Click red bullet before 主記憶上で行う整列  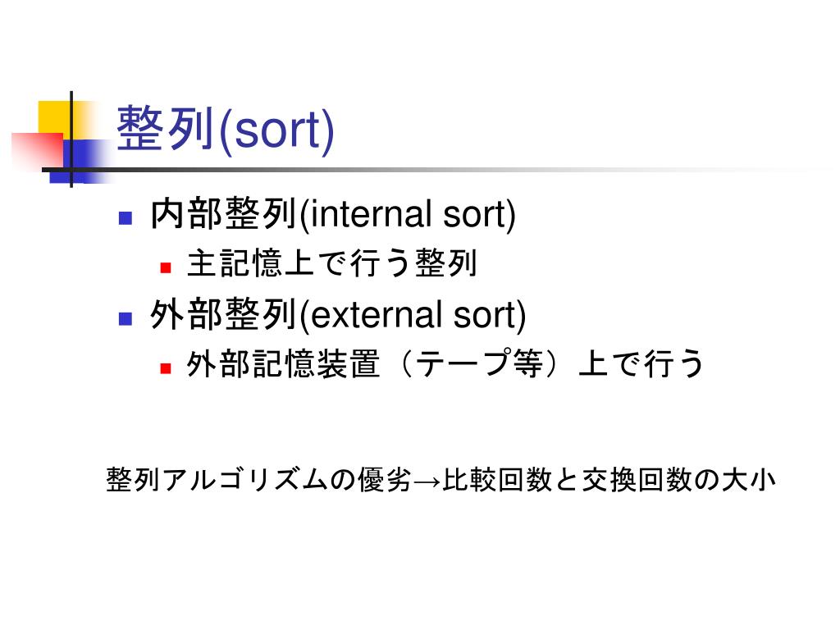pyautogui.click(x=166, y=267)
